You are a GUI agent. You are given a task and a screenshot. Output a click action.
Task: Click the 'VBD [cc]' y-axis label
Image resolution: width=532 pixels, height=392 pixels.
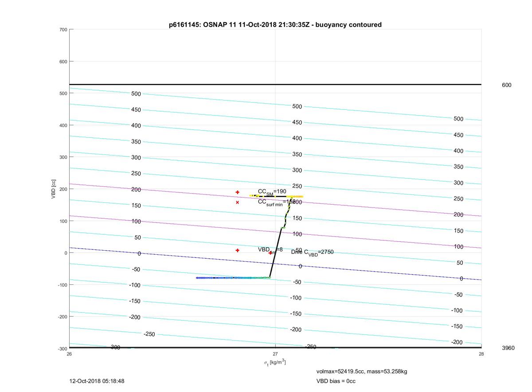(54, 189)
